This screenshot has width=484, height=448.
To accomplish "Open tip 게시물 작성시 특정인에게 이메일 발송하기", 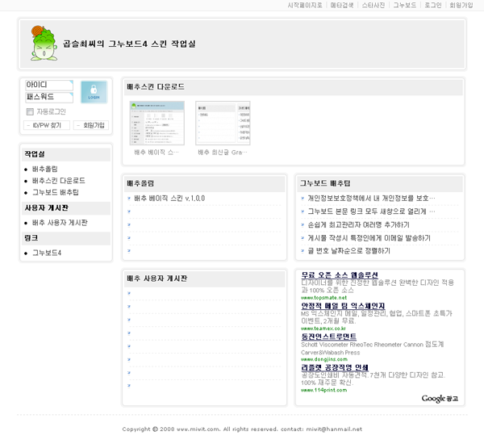I will pos(369,238).
